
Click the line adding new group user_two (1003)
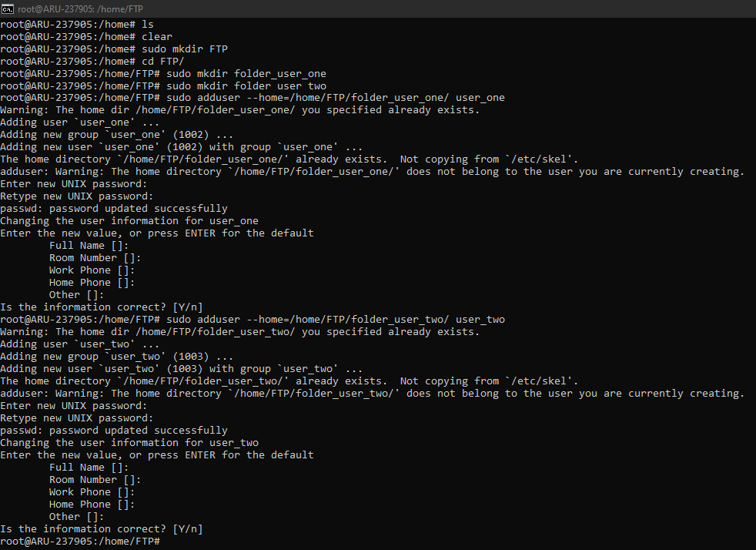point(117,357)
